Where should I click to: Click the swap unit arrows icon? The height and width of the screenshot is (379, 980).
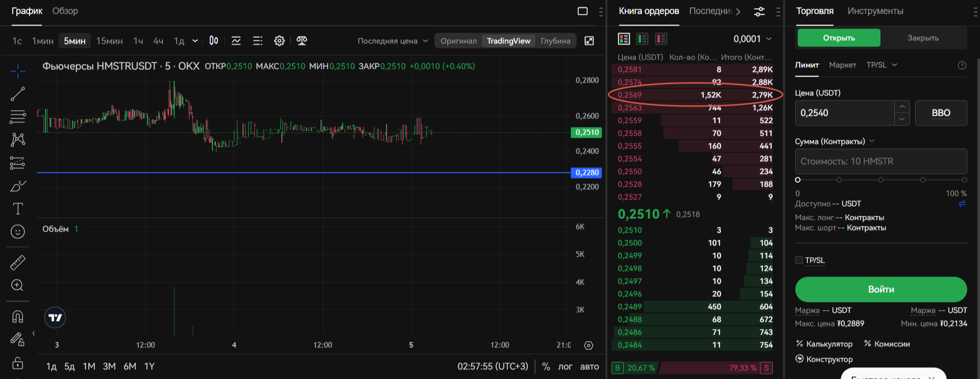point(962,204)
